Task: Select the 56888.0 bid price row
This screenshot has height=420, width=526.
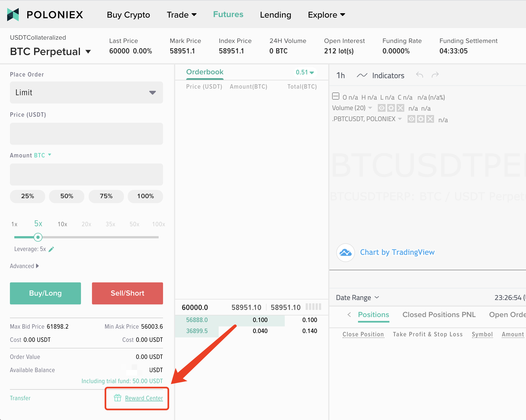Action: click(x=252, y=320)
